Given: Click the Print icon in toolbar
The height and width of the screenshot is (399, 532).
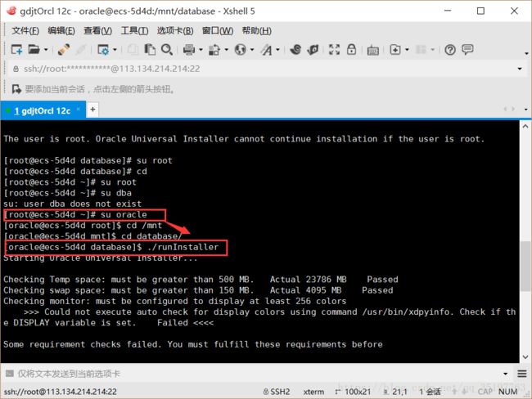Looking at the screenshot, I should pyautogui.click(x=189, y=50).
